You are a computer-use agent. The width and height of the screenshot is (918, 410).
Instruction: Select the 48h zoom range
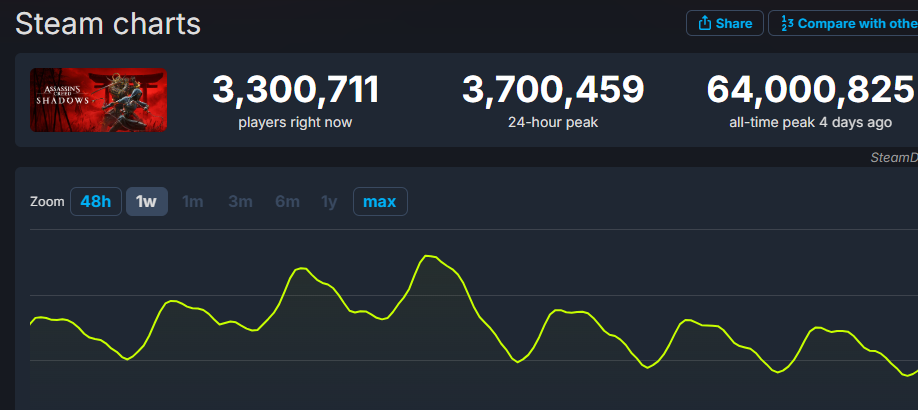pos(95,201)
